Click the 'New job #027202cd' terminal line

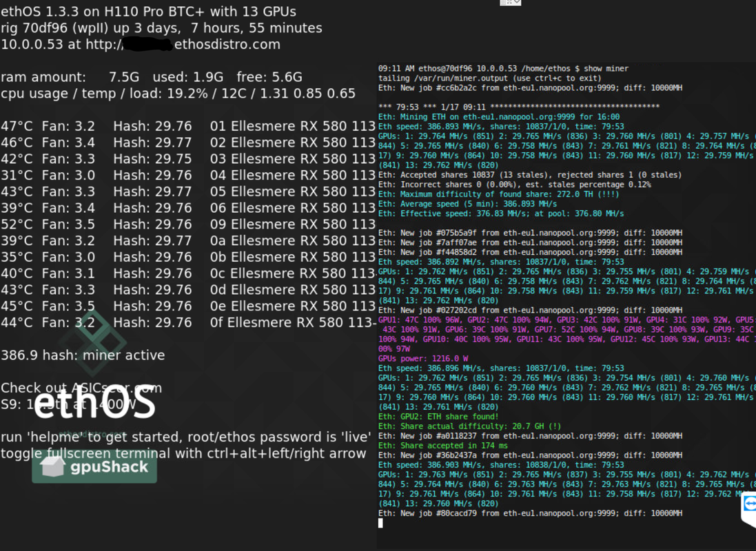point(531,311)
